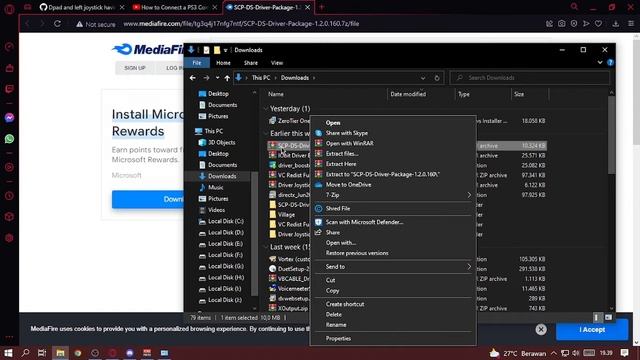640x360 pixels.
Task: Open a new browser tab
Action: (322, 7)
